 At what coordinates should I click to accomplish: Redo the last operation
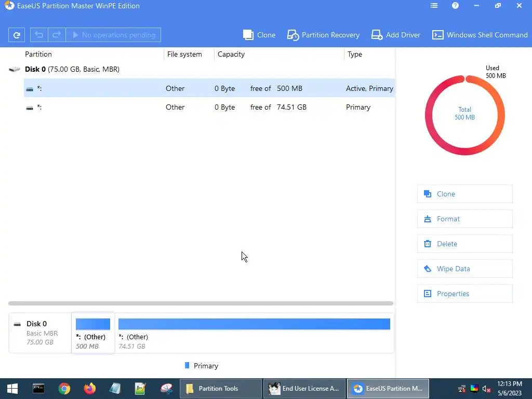click(57, 35)
